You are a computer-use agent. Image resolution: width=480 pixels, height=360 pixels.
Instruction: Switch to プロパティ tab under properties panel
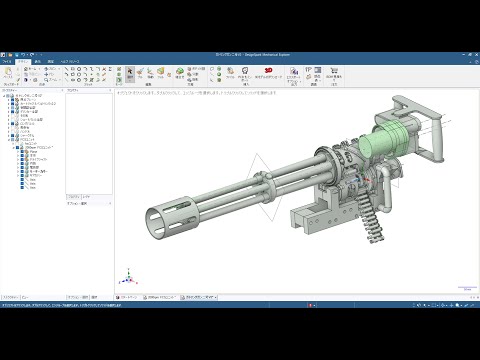[73, 197]
